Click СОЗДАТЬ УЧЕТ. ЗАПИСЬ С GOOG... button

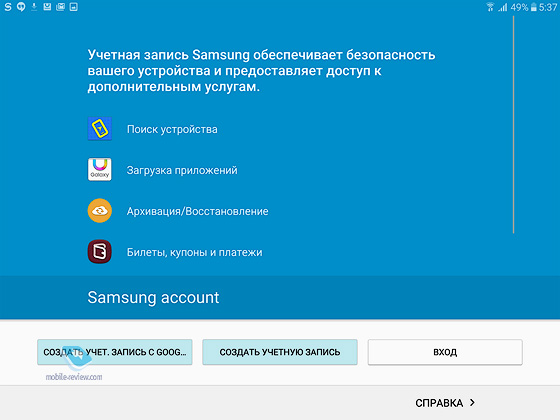click(115, 352)
